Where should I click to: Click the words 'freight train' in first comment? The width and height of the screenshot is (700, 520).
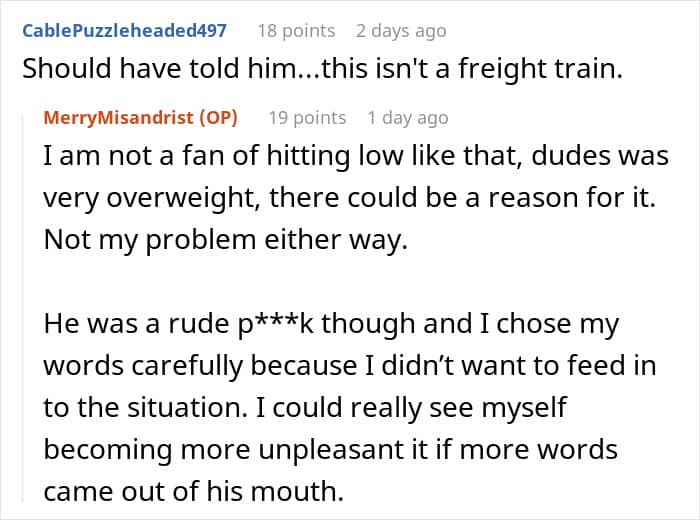[539, 69]
